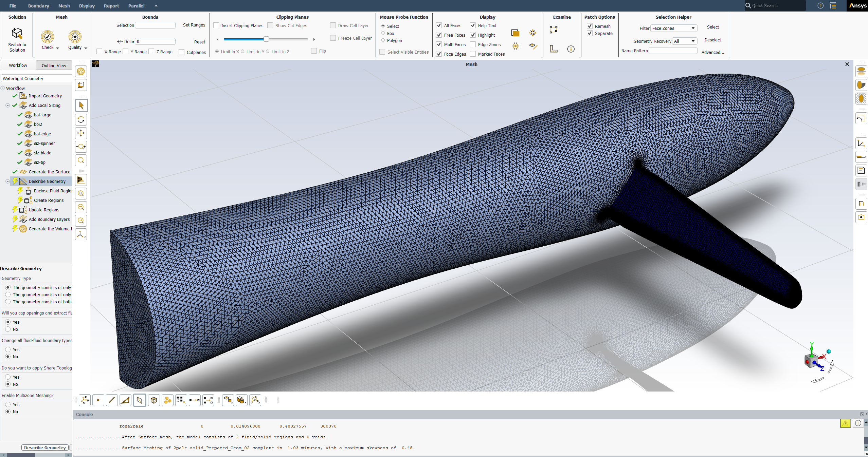Select the zoom to area tool
Screen dimensions: 868x457
81,160
